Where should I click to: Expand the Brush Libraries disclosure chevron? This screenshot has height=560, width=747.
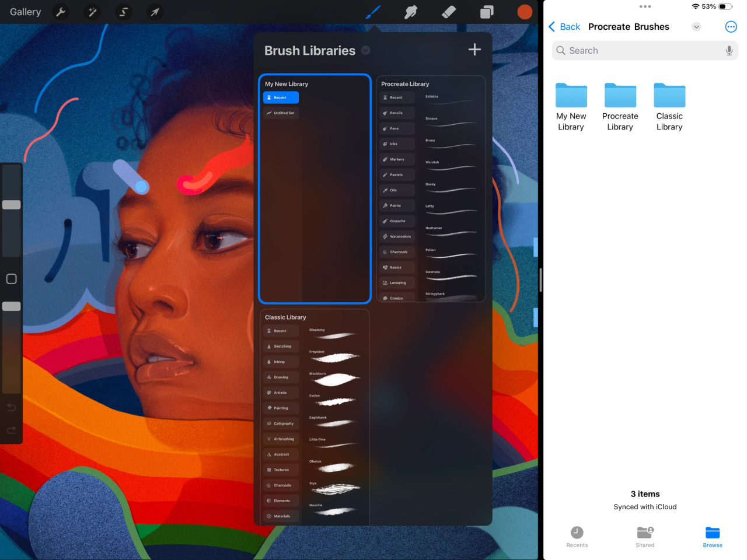(365, 51)
